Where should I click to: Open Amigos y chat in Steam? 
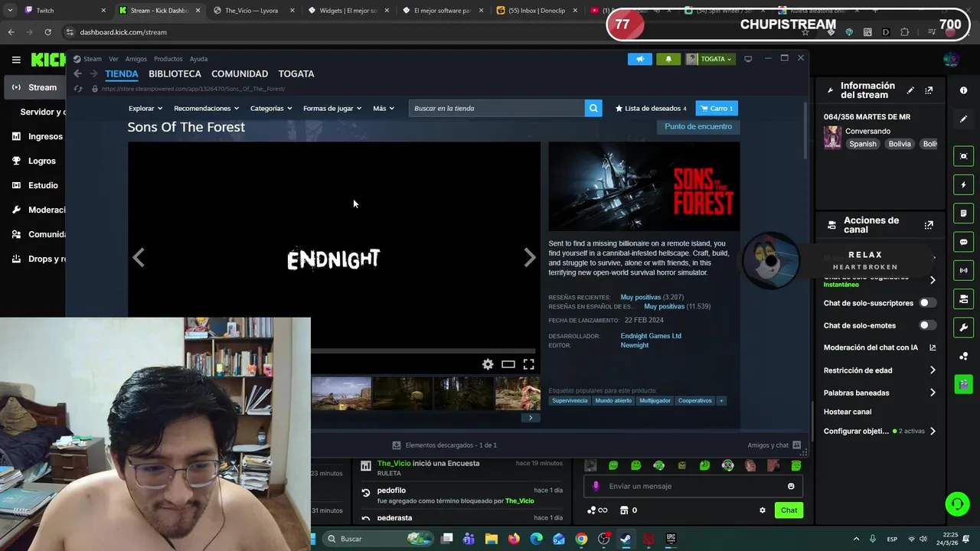coord(774,445)
